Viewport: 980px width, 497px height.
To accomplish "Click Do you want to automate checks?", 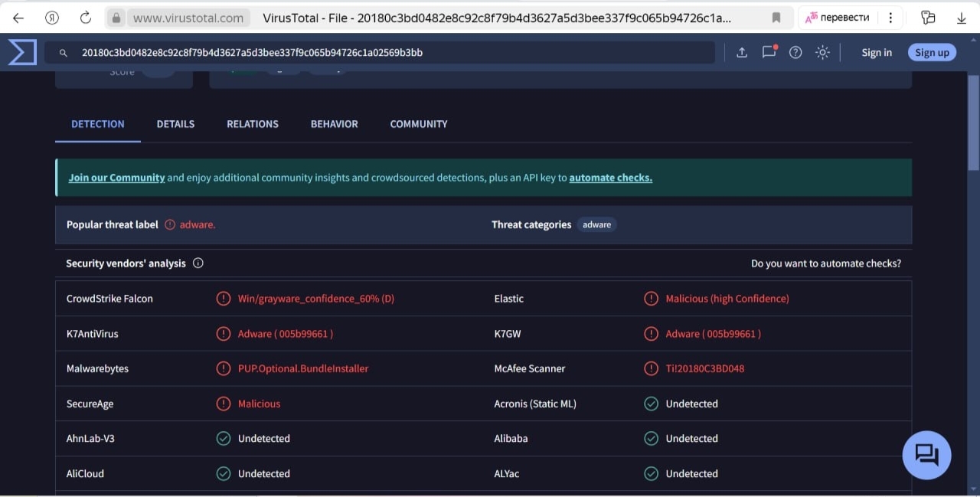I will [826, 263].
